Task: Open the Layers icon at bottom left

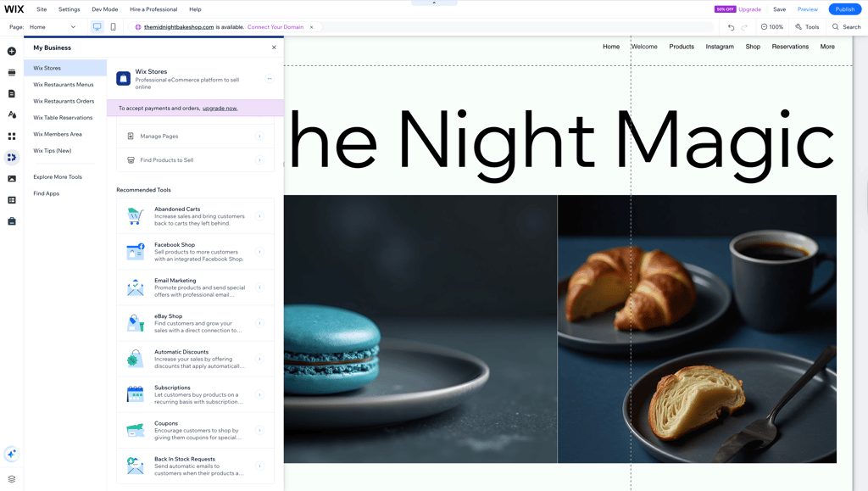Action: 12,479
